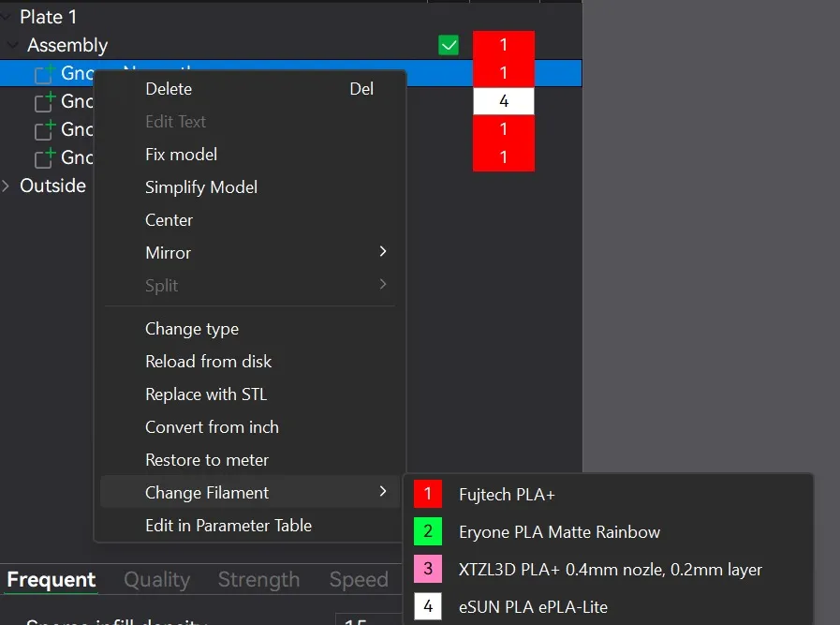
Task: Collapse the Assembly tree node
Action: [x=12, y=45]
